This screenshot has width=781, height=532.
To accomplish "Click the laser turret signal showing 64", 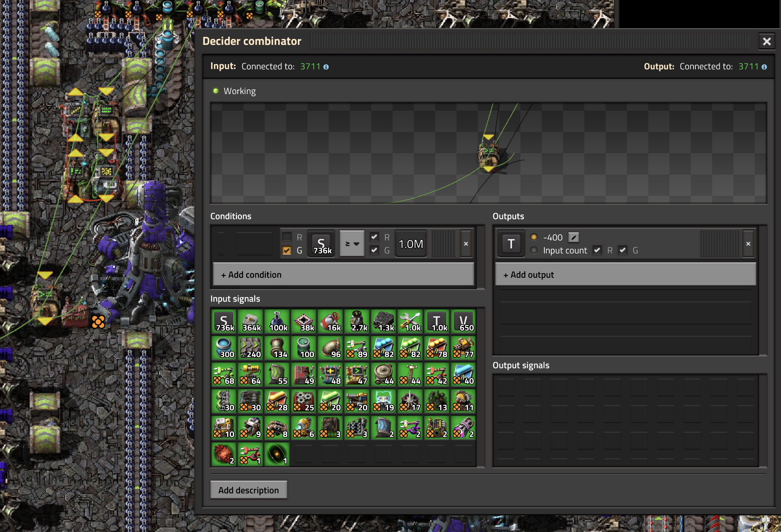I will coord(251,375).
